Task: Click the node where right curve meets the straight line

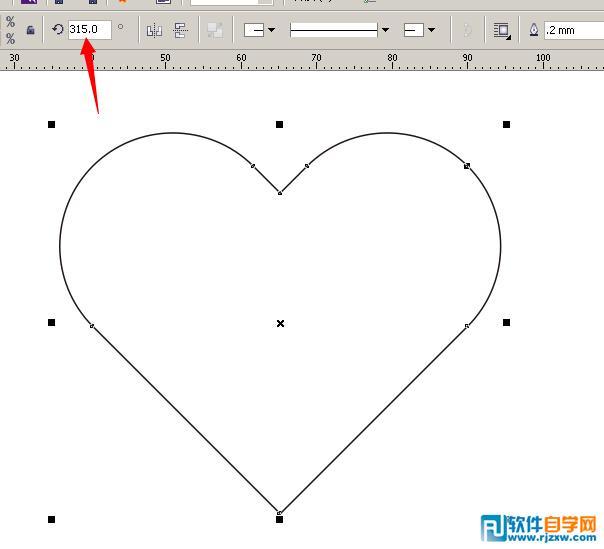Action: [467, 326]
